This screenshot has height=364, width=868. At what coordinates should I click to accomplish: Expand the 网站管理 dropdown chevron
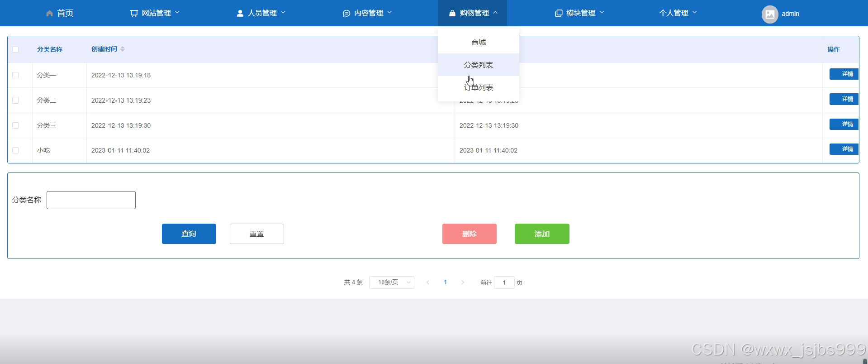coord(177,12)
